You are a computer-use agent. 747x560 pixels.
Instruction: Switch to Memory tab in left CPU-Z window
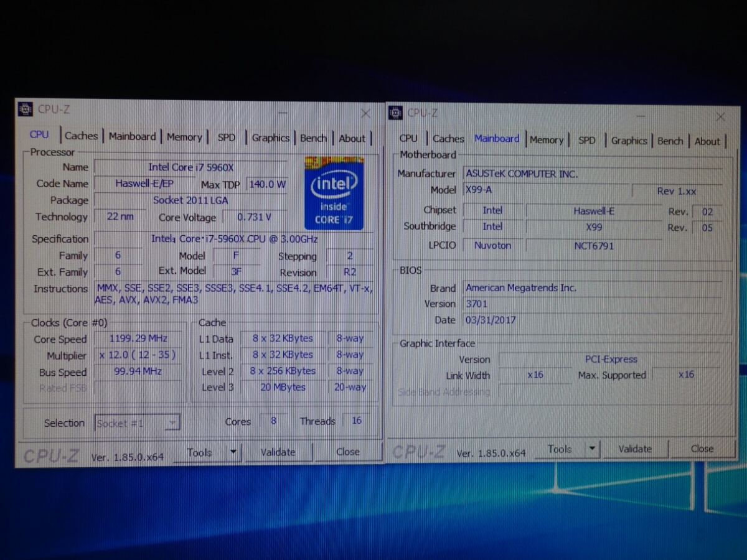tap(184, 137)
